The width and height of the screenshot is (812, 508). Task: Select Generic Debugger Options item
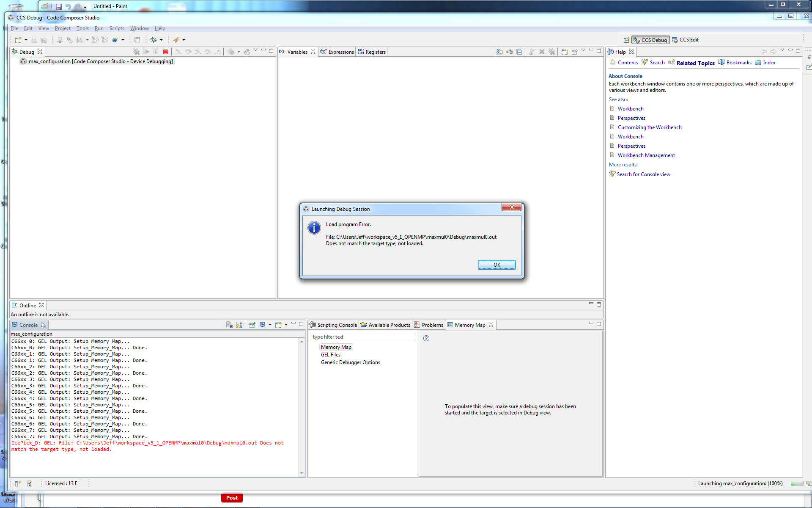point(350,362)
